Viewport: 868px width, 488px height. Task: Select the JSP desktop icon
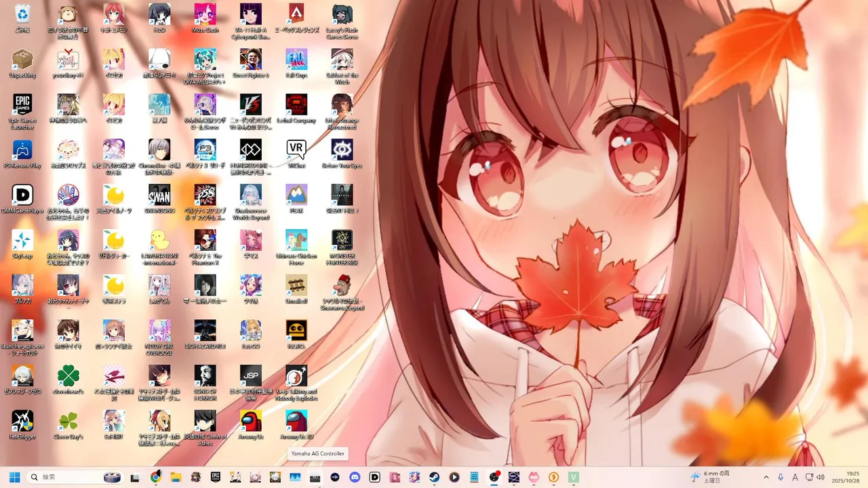coord(250,375)
